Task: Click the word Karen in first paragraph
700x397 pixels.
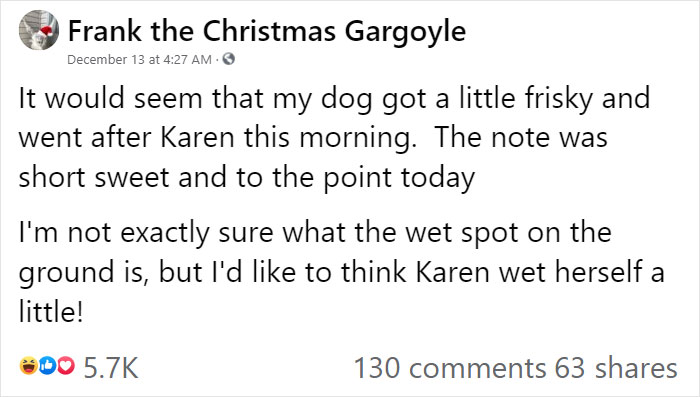Action: [x=197, y=137]
